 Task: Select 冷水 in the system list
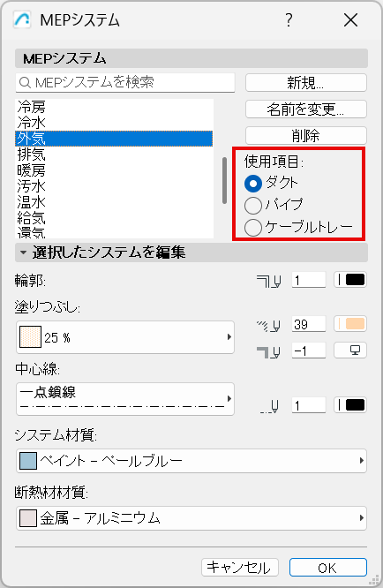pyautogui.click(x=114, y=123)
